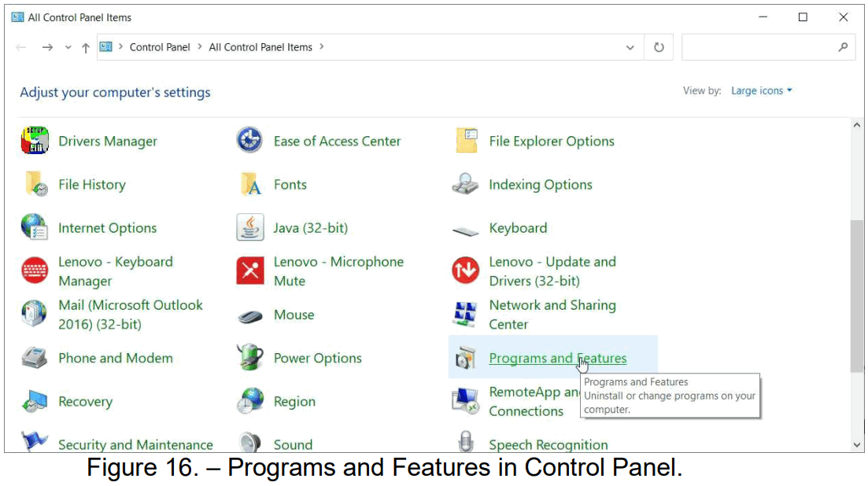The width and height of the screenshot is (868, 486).
Task: Click the Fonts folder icon
Action: (x=249, y=185)
